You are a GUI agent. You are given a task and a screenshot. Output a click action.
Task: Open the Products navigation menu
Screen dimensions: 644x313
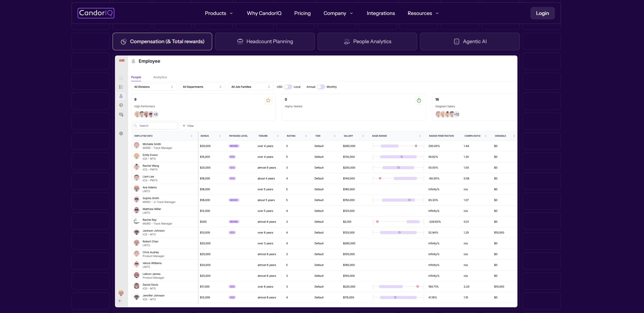click(219, 13)
